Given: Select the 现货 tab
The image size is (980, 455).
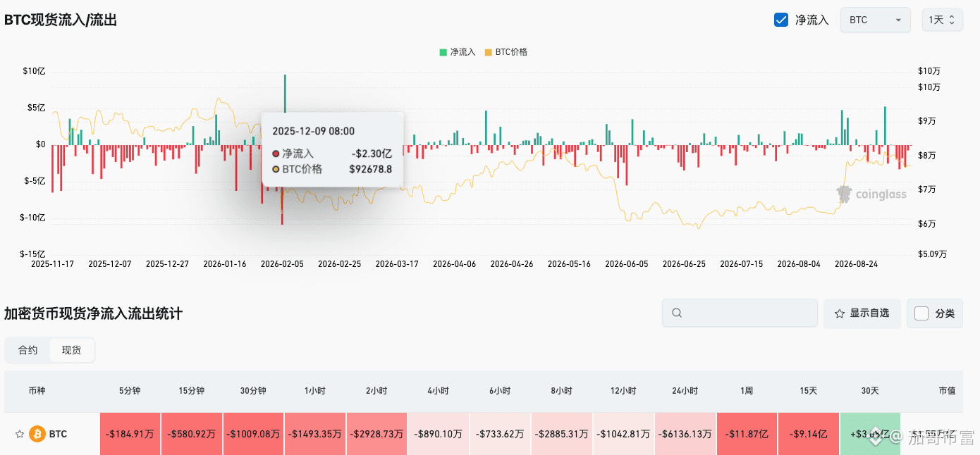Looking at the screenshot, I should (x=71, y=350).
